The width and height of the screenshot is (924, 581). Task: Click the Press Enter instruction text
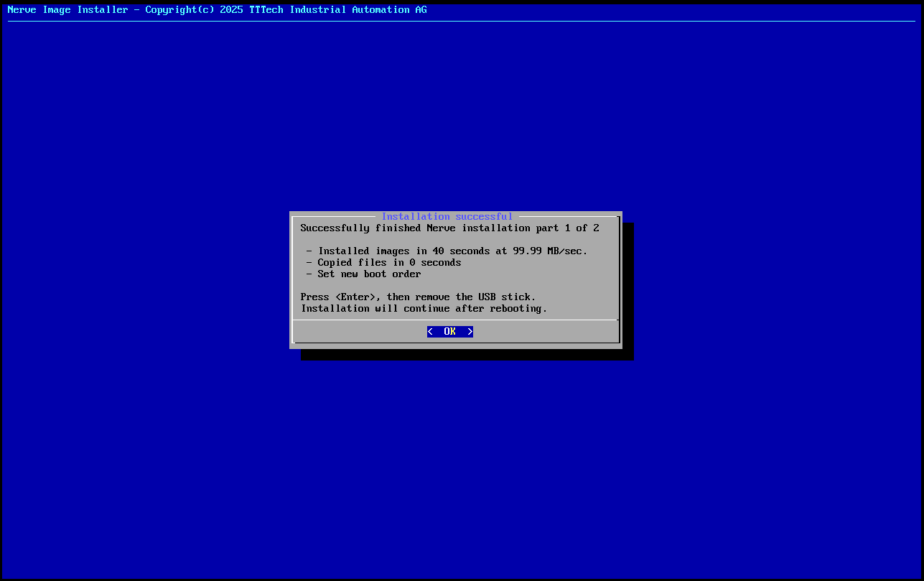[x=417, y=297]
